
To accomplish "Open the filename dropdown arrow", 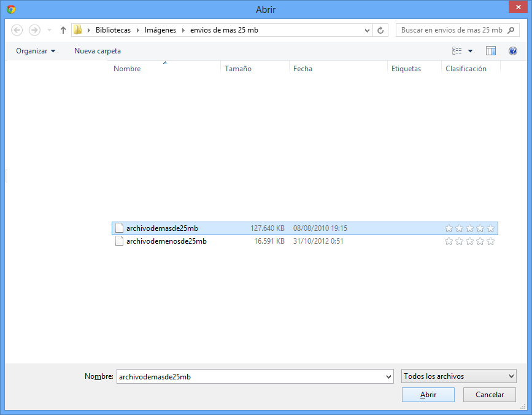I will [389, 377].
